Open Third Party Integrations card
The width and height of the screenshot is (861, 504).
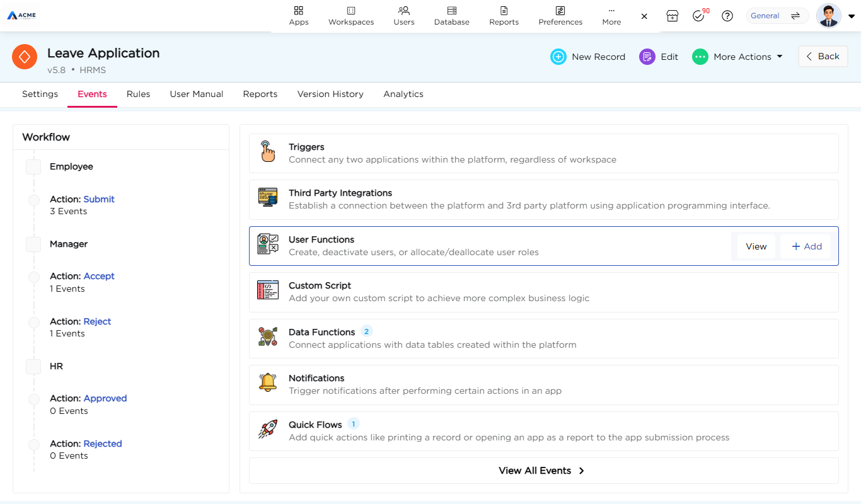[x=544, y=199]
